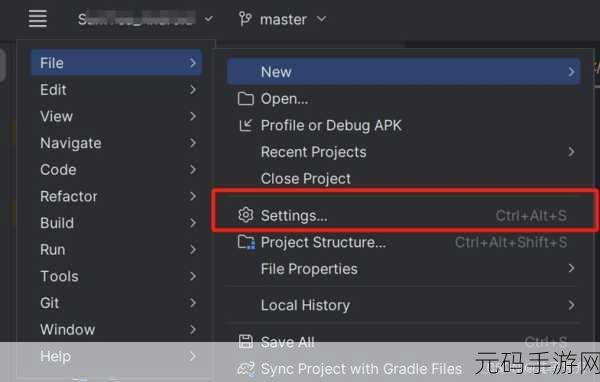The height and width of the screenshot is (382, 600).
Task: Click the Open folder icon
Action: [x=245, y=99]
